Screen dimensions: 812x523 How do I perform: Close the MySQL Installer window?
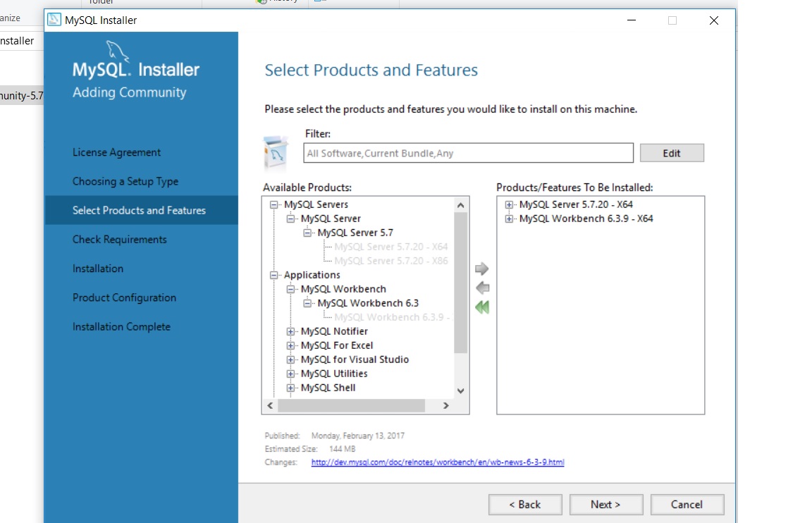pyautogui.click(x=713, y=20)
